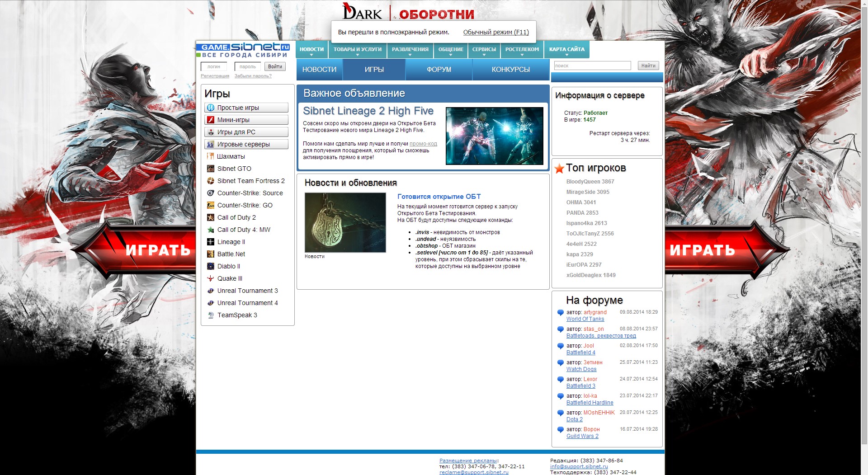Expand the НОВОСТИ top dropdown menu
This screenshot has height=475, width=868.
coord(311,50)
